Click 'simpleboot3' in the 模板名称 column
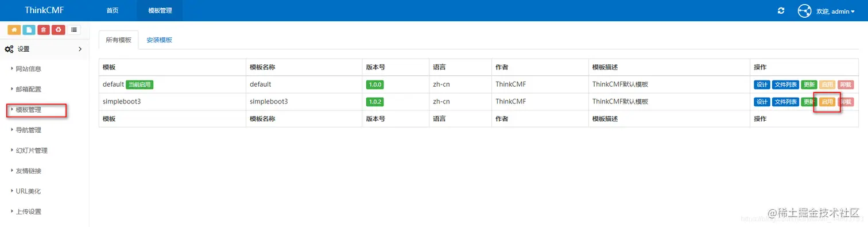868x227 pixels. pos(269,102)
